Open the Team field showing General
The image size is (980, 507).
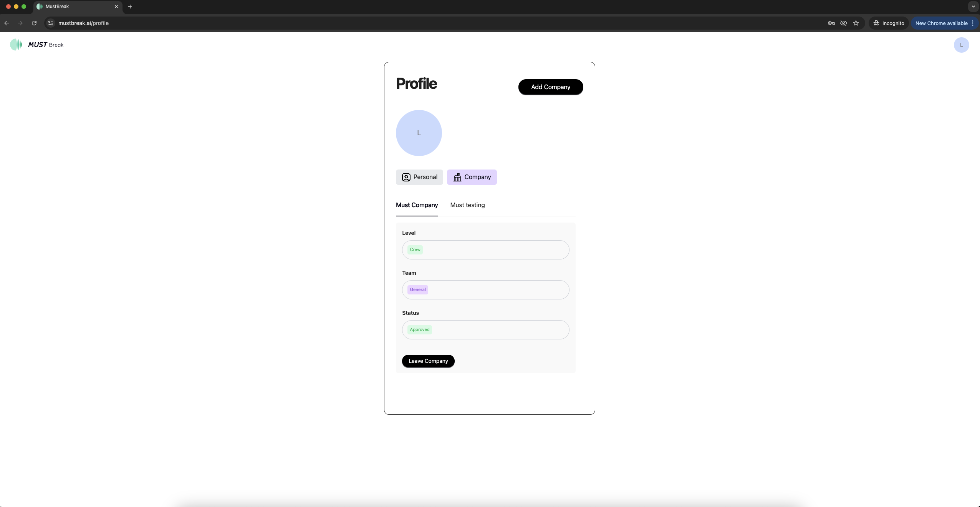pos(486,290)
